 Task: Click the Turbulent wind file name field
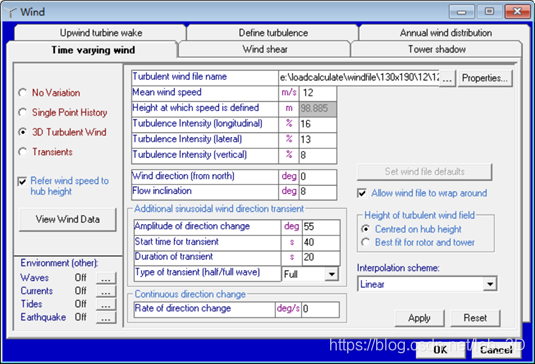pos(359,78)
